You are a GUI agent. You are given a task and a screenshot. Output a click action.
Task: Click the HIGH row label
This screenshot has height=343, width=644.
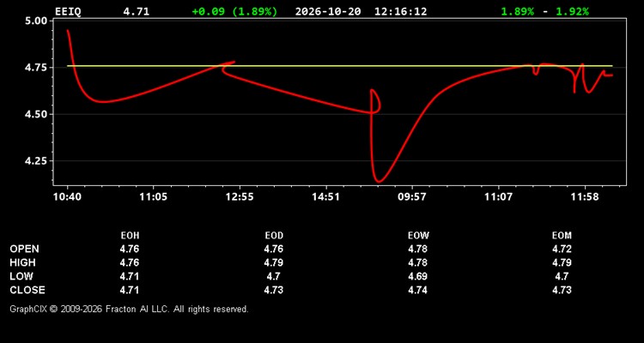click(x=22, y=262)
